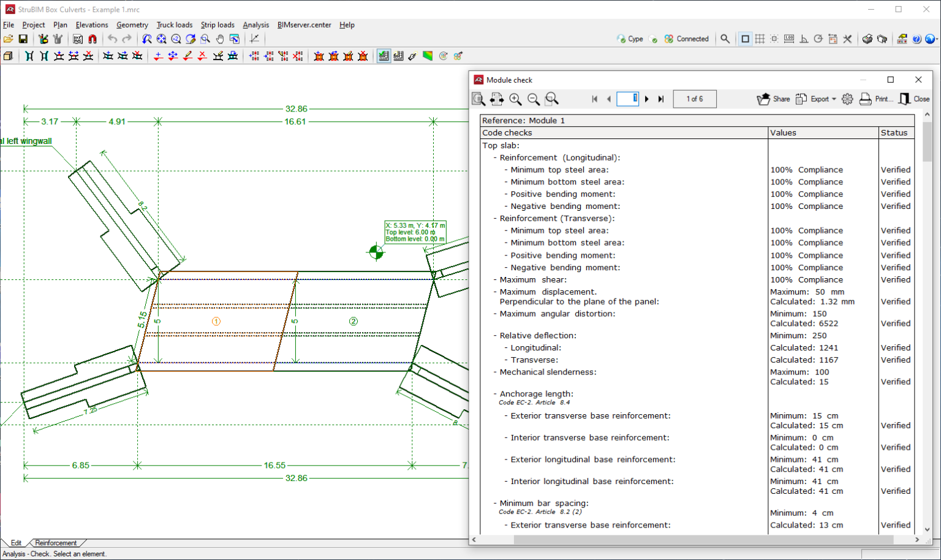941x560 pixels.
Task: Select the search magnifier tool
Action: (x=724, y=38)
